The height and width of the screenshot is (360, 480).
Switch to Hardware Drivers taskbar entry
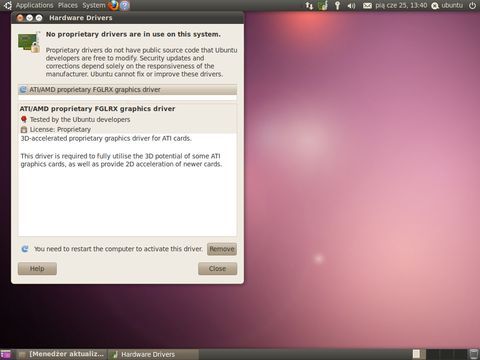point(154,354)
